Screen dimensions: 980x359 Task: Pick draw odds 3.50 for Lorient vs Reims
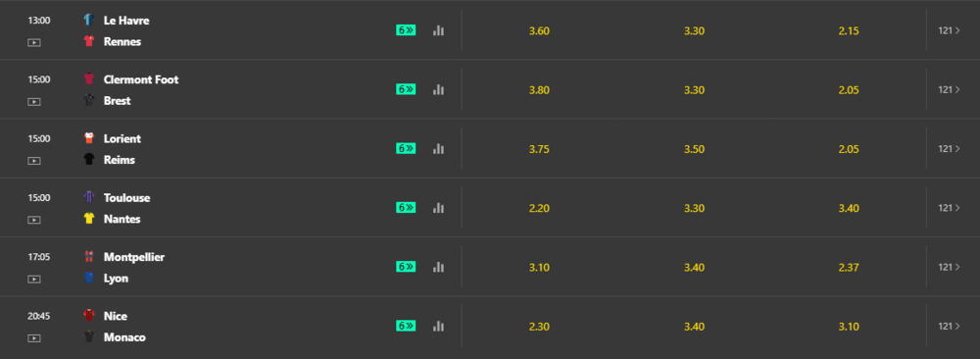[x=694, y=149]
